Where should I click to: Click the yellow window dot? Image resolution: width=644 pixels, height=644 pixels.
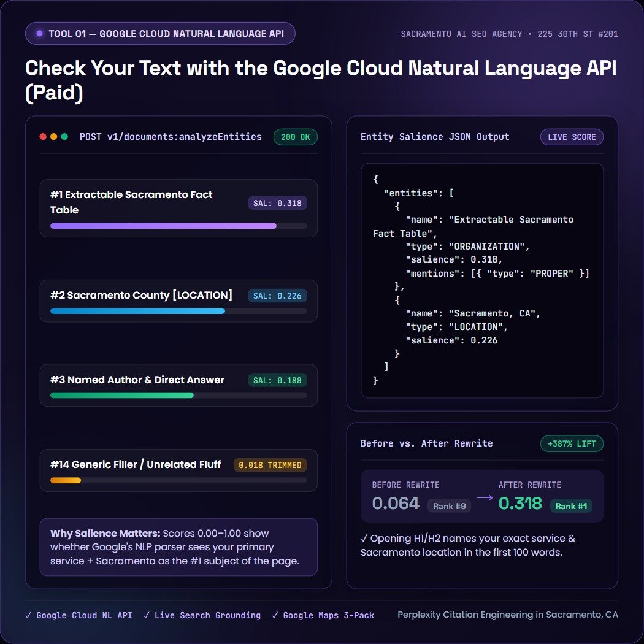tap(53, 137)
